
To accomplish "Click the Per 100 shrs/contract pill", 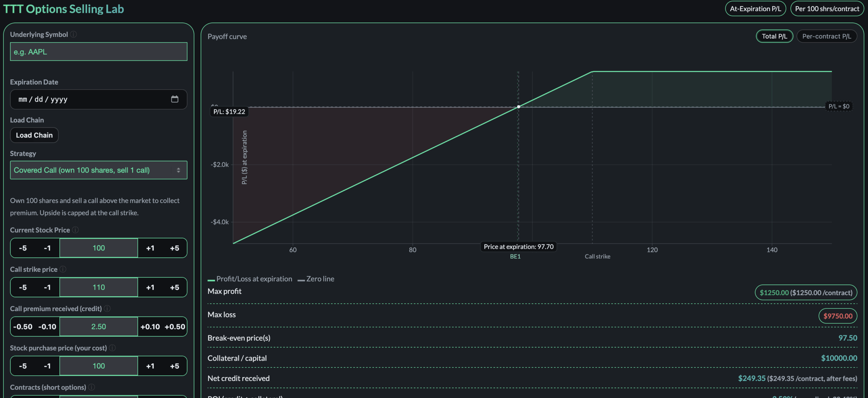I will (827, 9).
